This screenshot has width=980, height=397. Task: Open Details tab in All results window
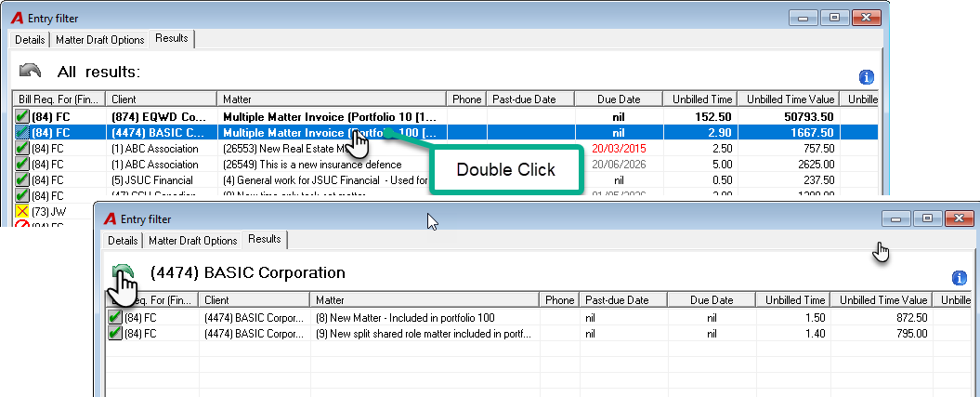[30, 40]
